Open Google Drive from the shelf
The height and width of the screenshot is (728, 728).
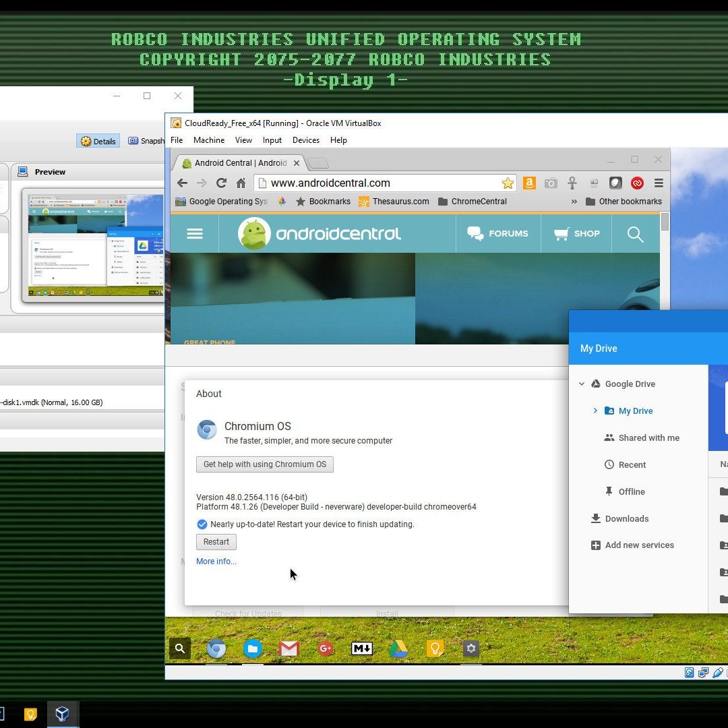coord(398,648)
